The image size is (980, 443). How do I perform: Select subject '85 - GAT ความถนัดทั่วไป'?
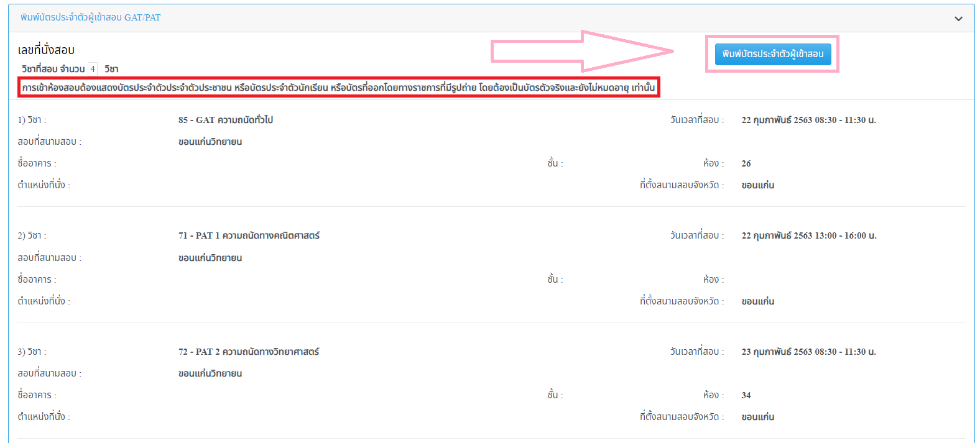coord(226,120)
